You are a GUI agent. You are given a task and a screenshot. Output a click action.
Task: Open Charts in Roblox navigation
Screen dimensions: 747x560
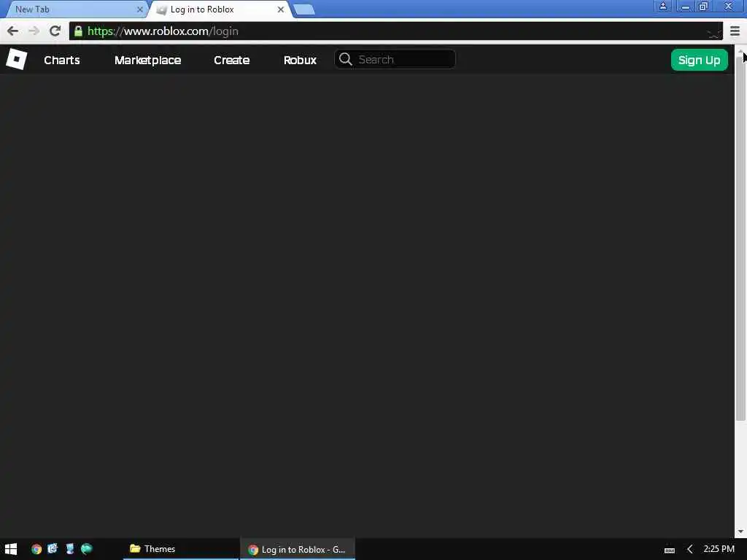(x=62, y=60)
